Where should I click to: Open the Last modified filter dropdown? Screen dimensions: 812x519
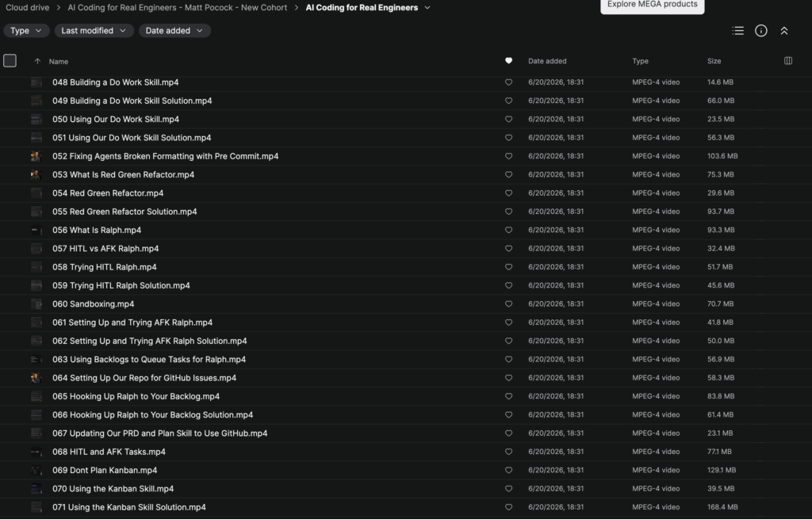[x=94, y=31]
